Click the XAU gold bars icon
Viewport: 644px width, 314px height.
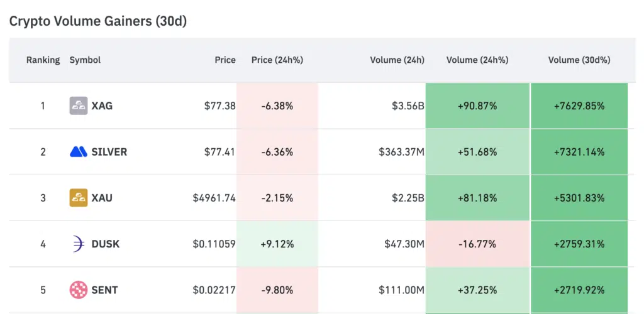(78, 198)
